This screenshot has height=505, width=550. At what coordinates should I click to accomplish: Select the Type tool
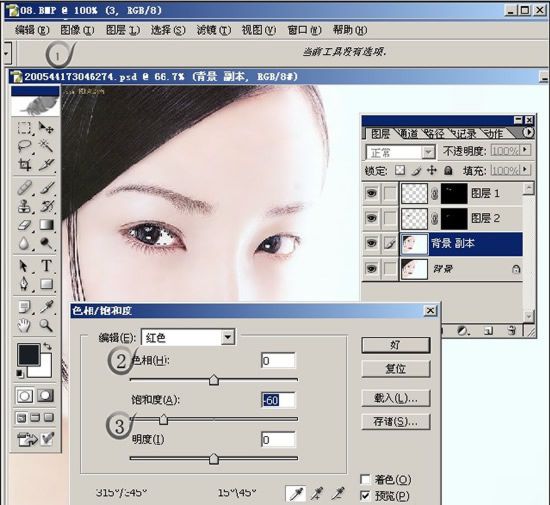(x=46, y=266)
